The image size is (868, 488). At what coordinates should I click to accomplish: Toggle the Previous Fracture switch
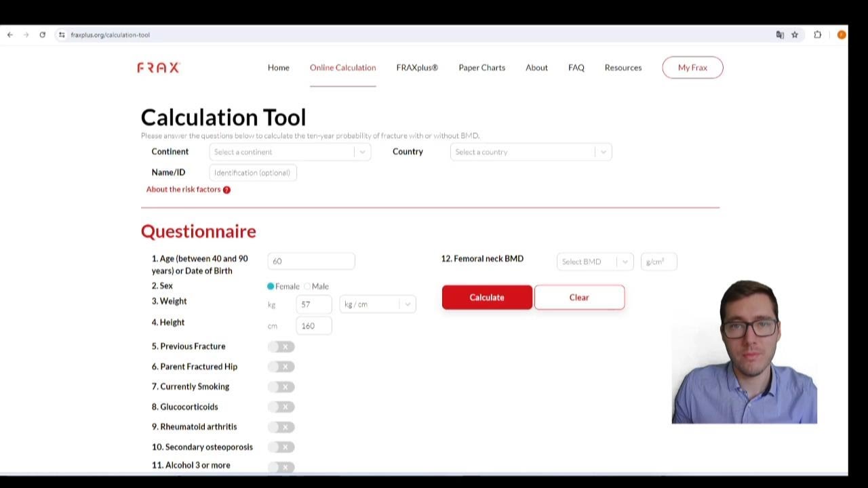tap(281, 346)
